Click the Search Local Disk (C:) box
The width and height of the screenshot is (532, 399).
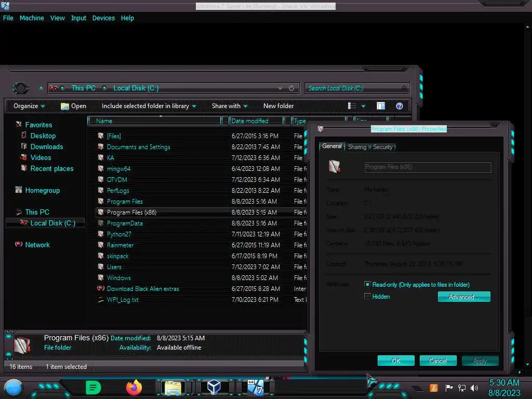357,88
